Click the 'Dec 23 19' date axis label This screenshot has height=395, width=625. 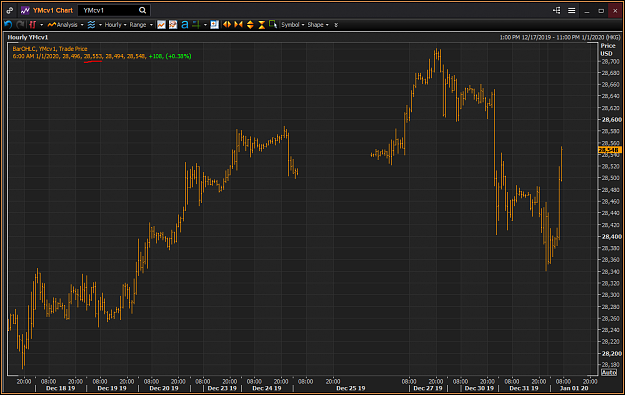[x=222, y=388]
